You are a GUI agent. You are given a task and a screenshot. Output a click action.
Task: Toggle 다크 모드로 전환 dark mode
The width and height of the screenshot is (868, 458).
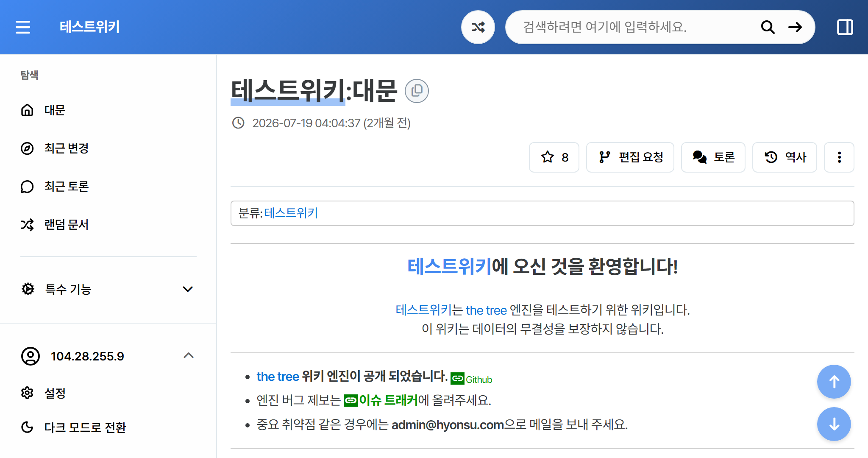click(108, 427)
